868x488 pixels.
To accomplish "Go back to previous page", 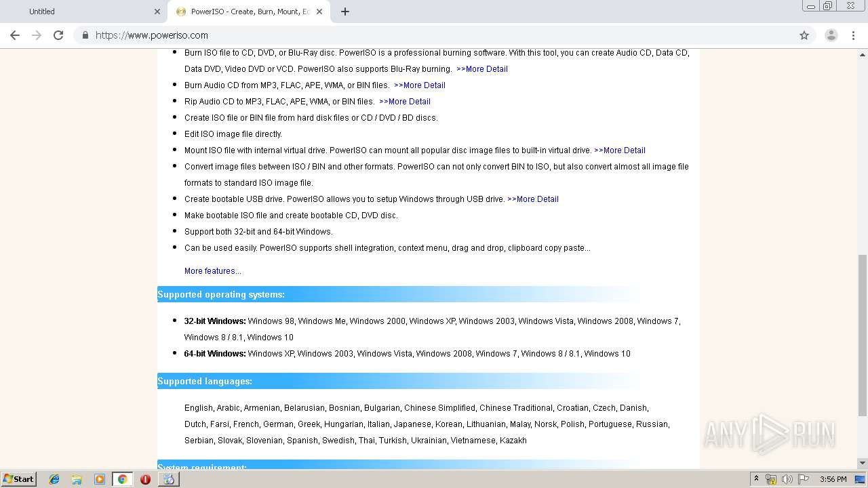I will 15,35.
